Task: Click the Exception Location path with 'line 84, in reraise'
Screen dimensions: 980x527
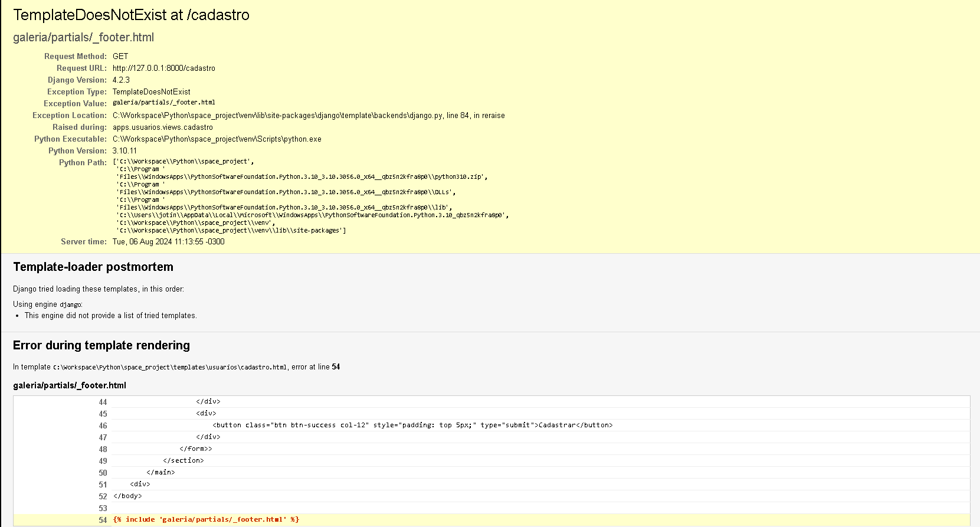Action: pyautogui.click(x=309, y=115)
